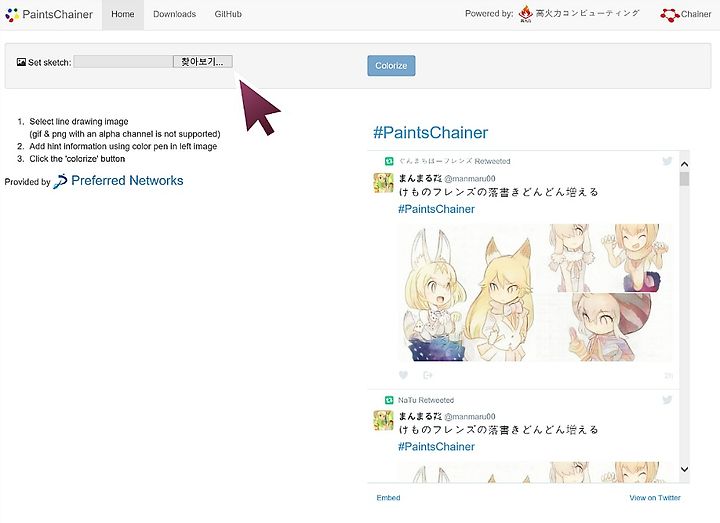Open the Home tab
The height and width of the screenshot is (523, 720).
pyautogui.click(x=123, y=14)
